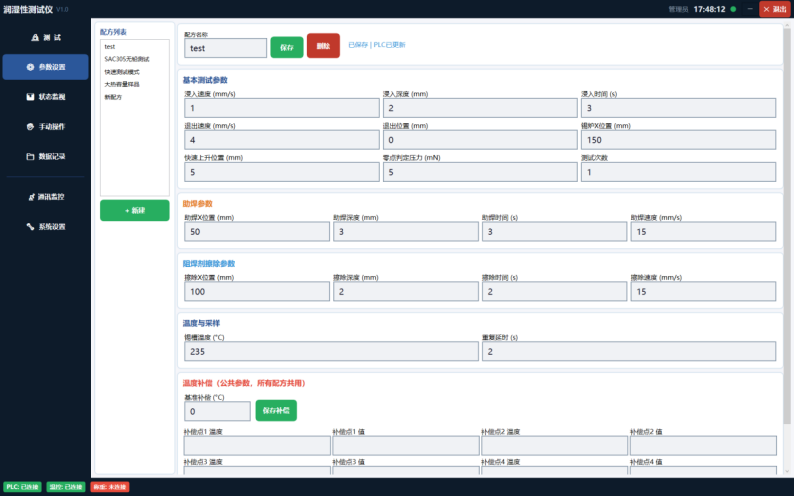Select recipe 'SAC305无铅测试' in the list

(135, 59)
